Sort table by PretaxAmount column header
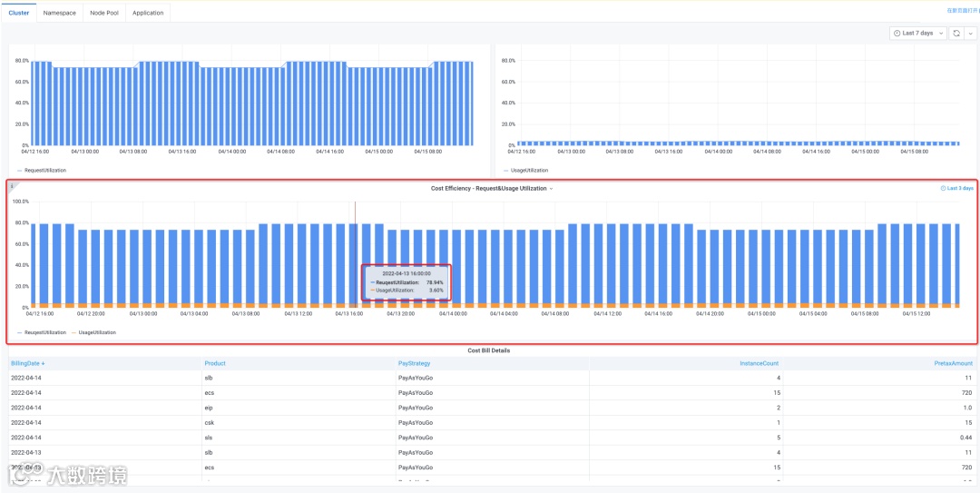 click(x=955, y=363)
